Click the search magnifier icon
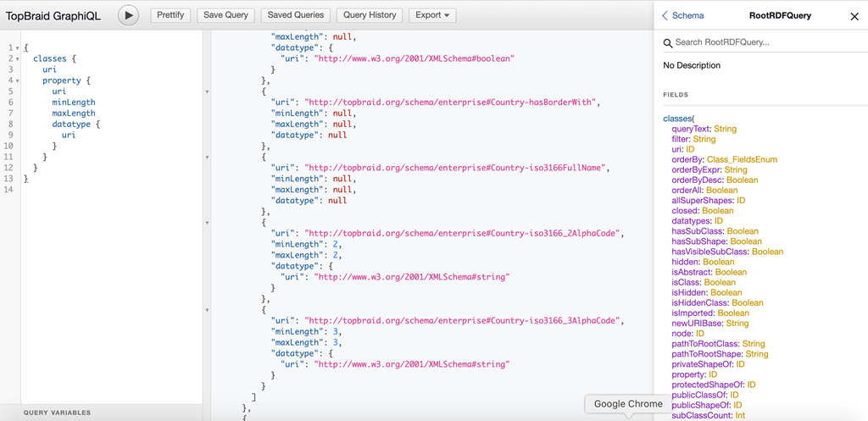868x421 pixels. 668,42
